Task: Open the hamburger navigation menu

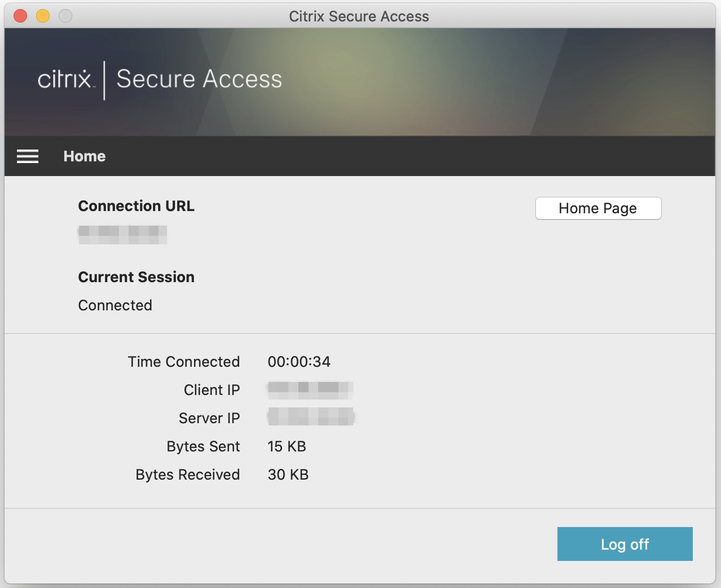Action: click(27, 156)
